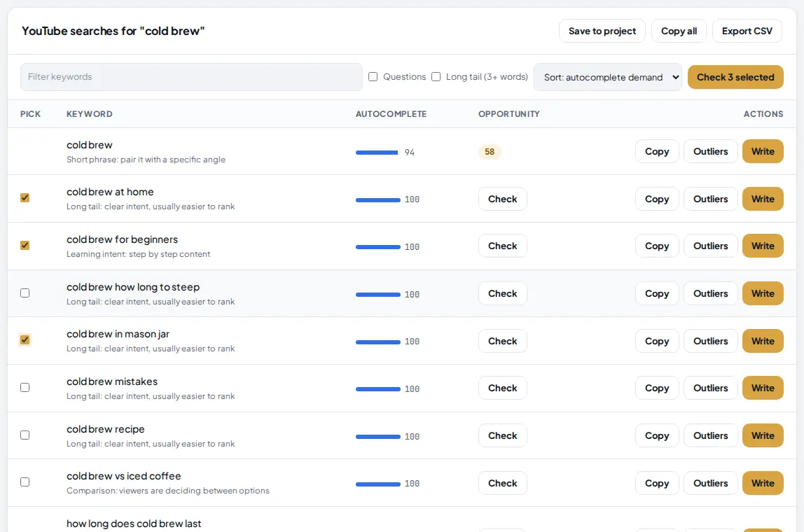
Task: Write for 'cold brew at home'
Action: pos(763,199)
